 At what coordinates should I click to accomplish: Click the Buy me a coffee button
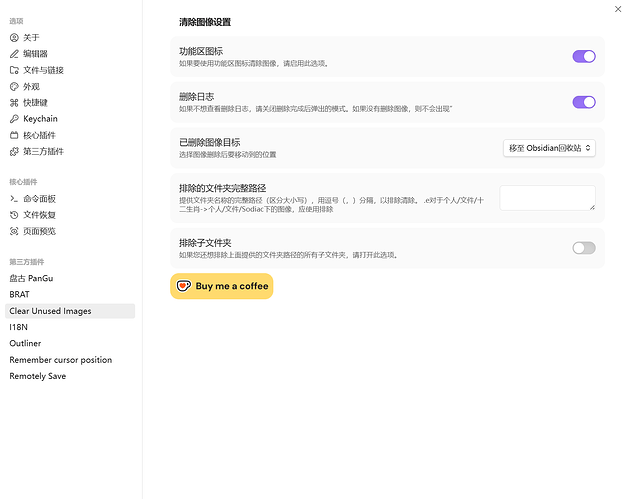(x=222, y=286)
